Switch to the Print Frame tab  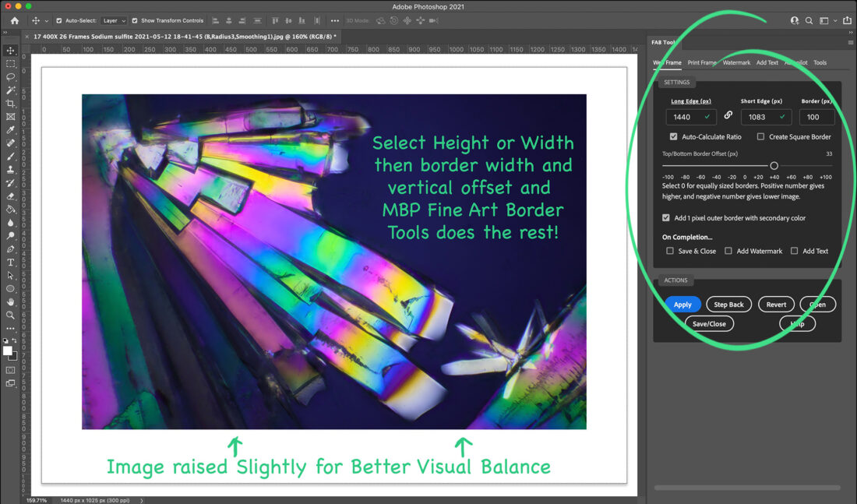702,62
